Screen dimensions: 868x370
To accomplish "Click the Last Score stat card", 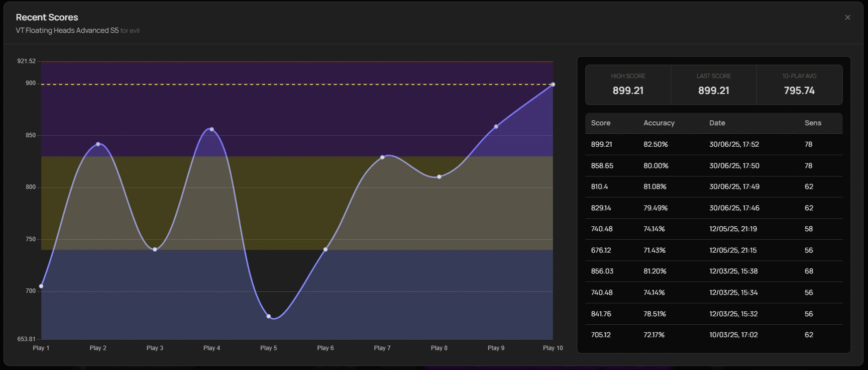I will click(x=714, y=85).
